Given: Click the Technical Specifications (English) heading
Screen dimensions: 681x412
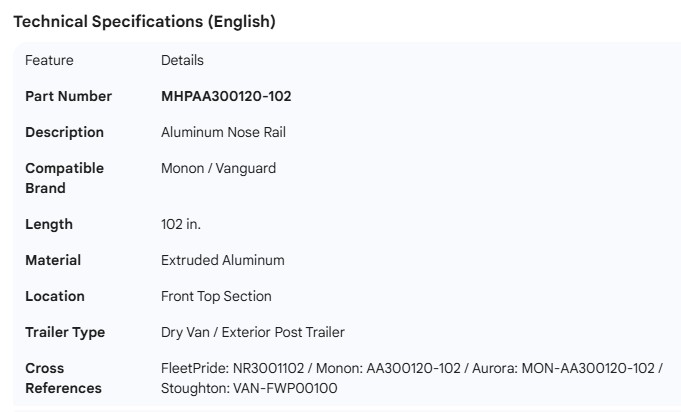Looking at the screenshot, I should [144, 21].
